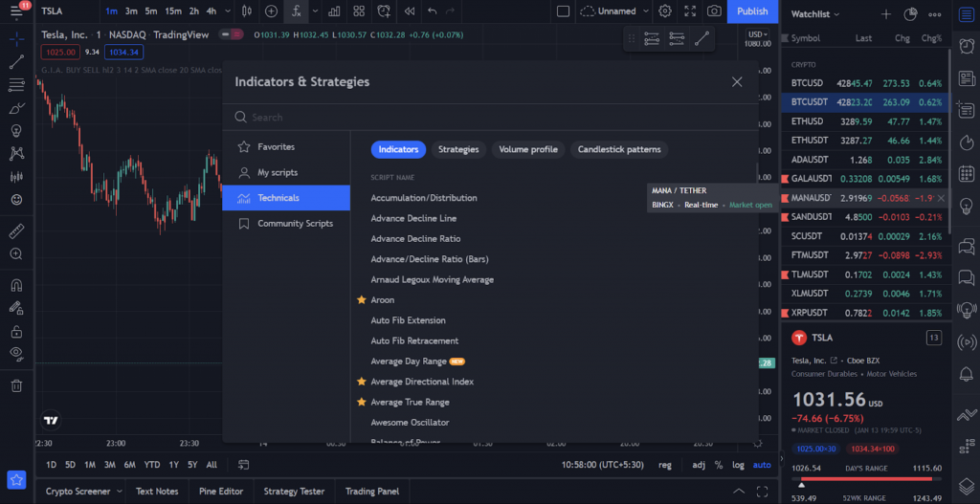Click the Publish button
The image size is (980, 504).
[752, 11]
